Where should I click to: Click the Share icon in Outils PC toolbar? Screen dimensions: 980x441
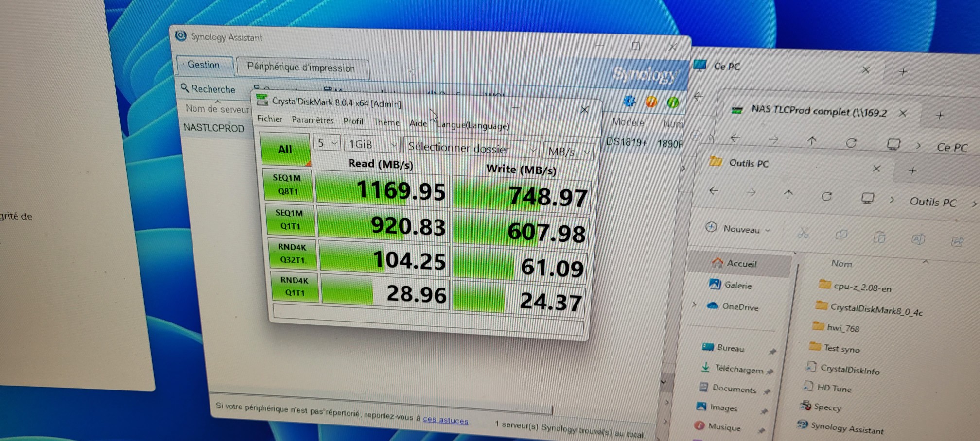[957, 241]
